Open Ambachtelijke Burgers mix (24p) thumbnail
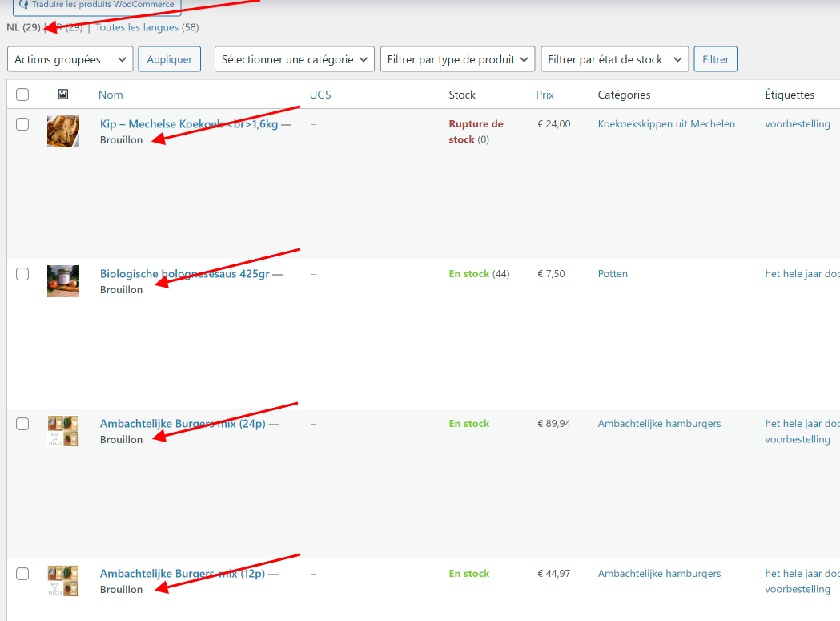Viewport: 840px width, 621px height. [63, 431]
